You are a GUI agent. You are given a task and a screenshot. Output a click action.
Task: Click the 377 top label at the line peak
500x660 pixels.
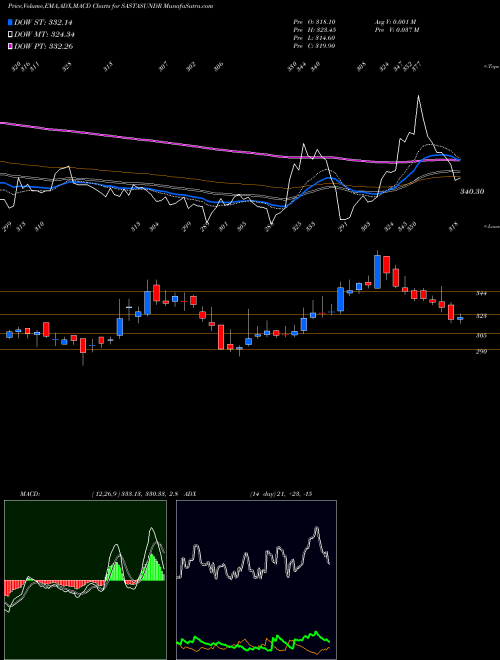click(418, 66)
